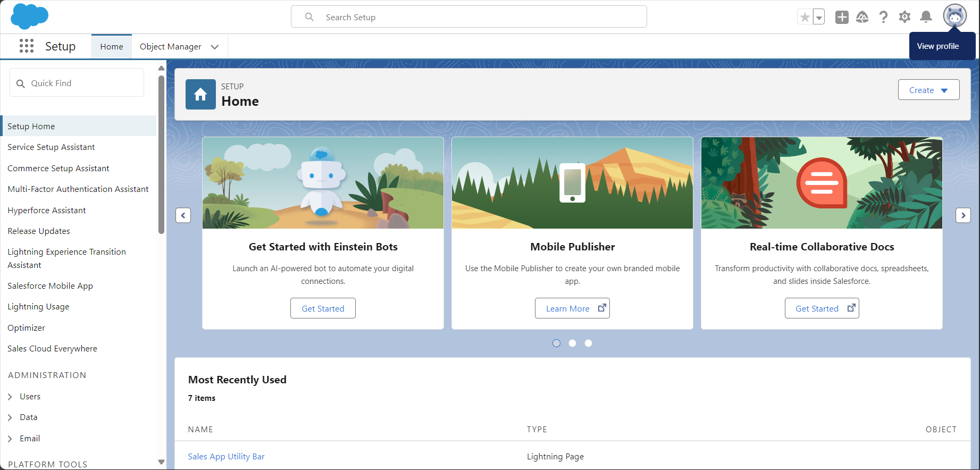This screenshot has height=470, width=980.
Task: Click the sidebar scroll up arrow
Action: 161,68
